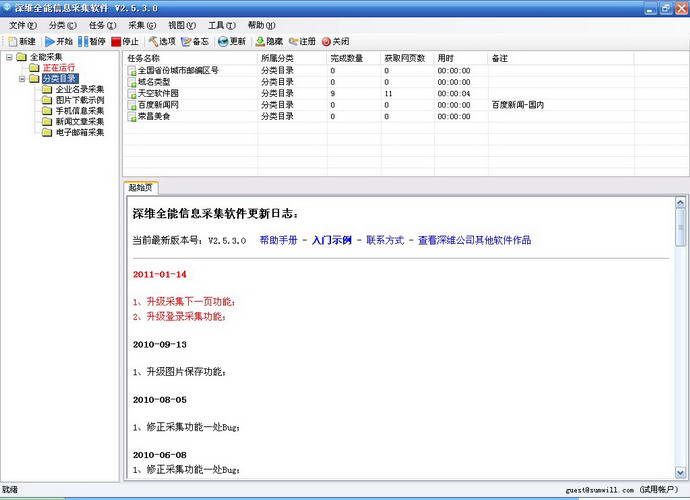Click the task icon for 荣昌美食

pyautogui.click(x=132, y=117)
